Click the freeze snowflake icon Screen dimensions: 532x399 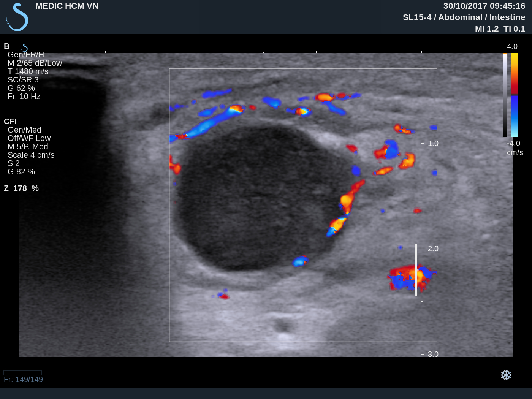click(507, 375)
